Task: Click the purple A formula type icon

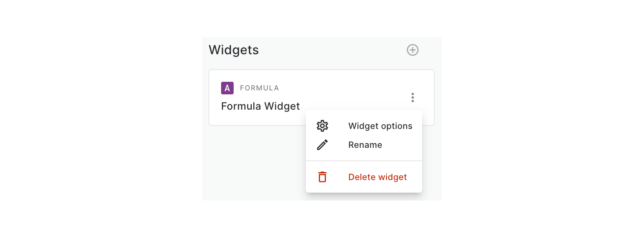Action: click(x=227, y=88)
